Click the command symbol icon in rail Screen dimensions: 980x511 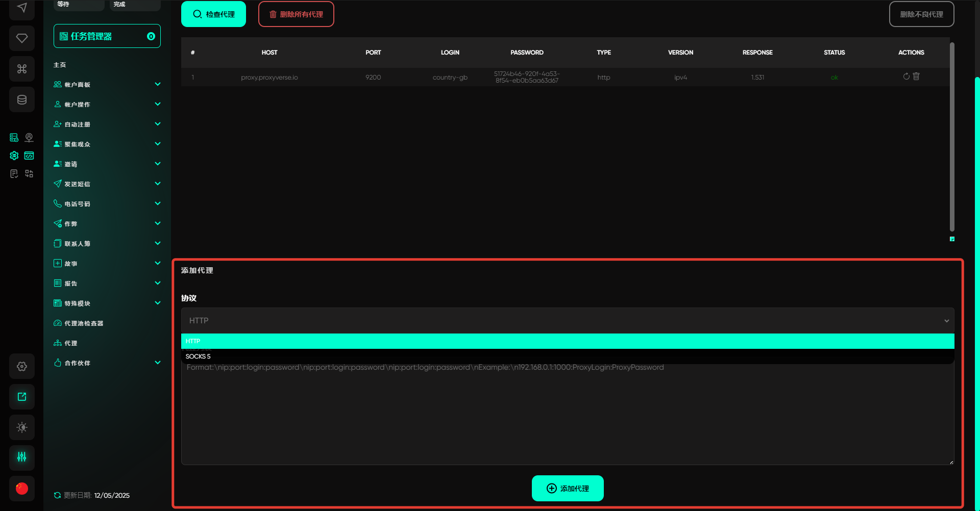(x=22, y=69)
